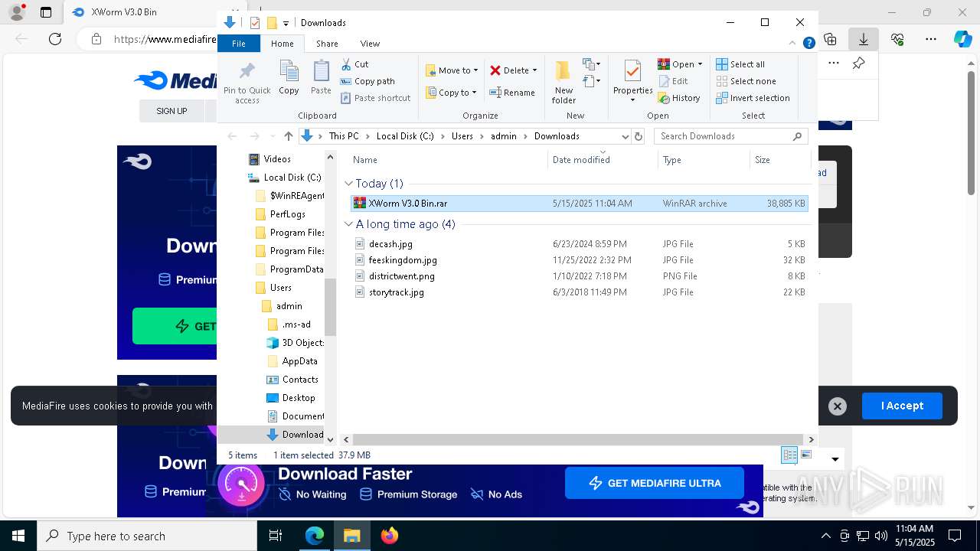The image size is (980, 551).
Task: Click SIGN UP on MediaFire page
Action: [171, 111]
